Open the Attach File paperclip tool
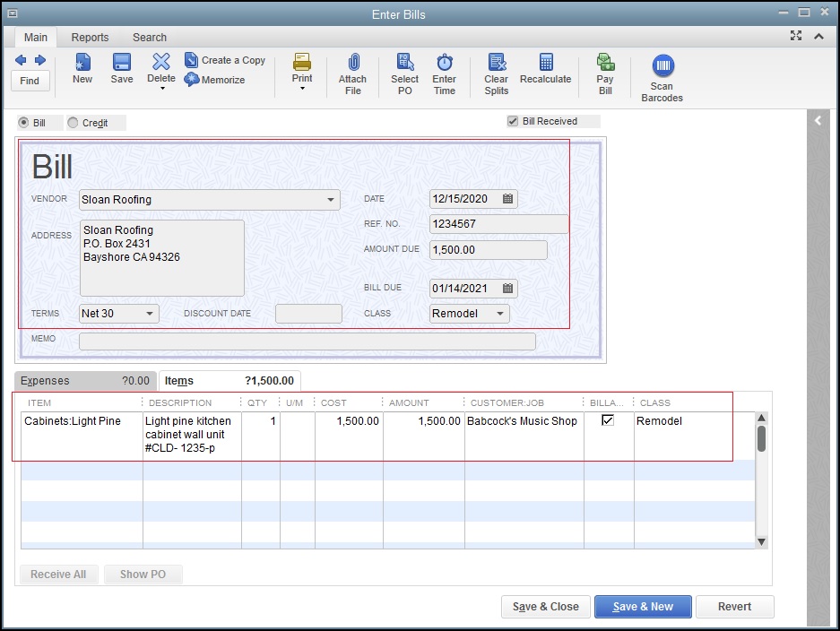 pyautogui.click(x=353, y=63)
